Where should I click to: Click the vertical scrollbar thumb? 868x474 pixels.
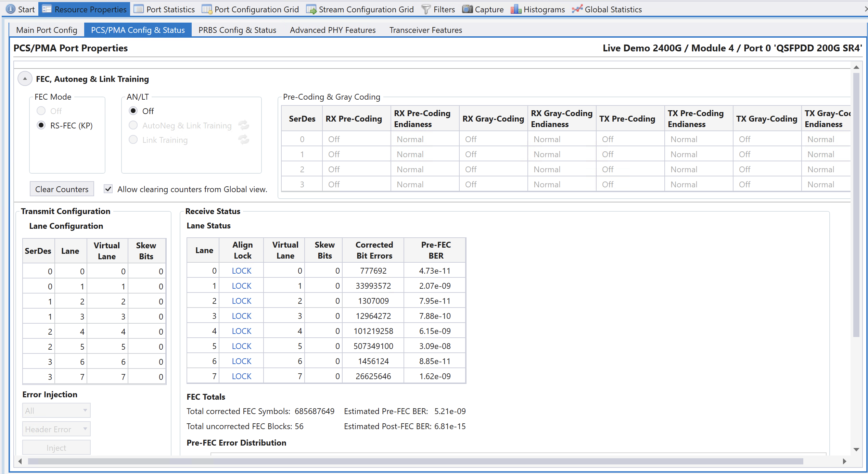pyautogui.click(x=856, y=205)
